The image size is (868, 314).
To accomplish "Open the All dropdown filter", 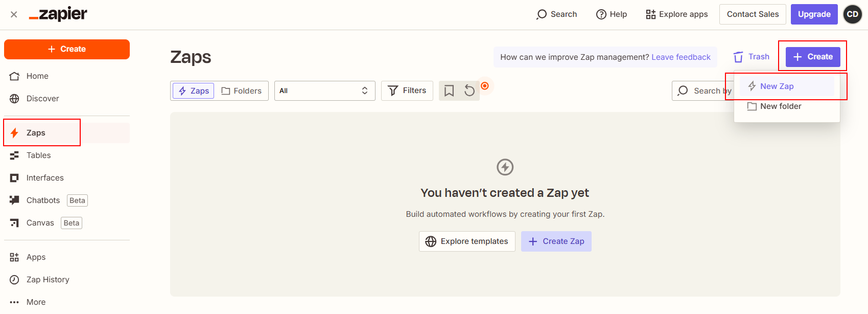I will click(325, 91).
